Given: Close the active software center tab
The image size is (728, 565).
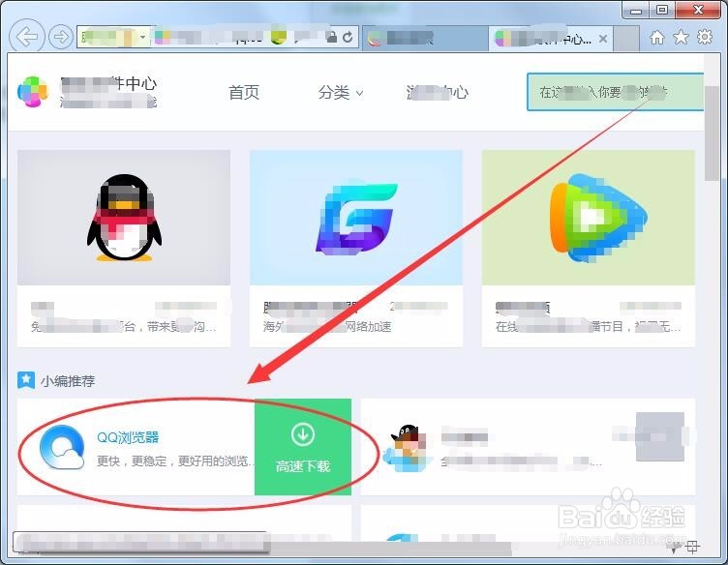Looking at the screenshot, I should 603,39.
